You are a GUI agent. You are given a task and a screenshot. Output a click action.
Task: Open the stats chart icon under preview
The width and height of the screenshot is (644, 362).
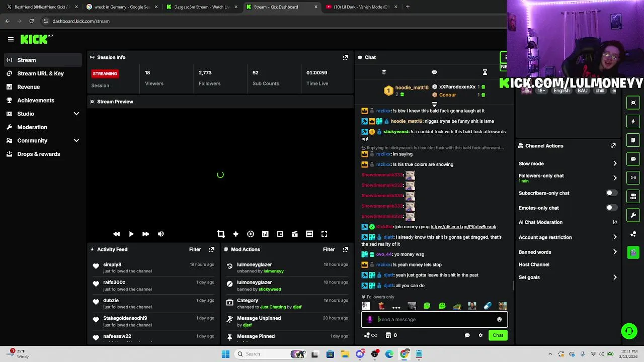pyautogui.click(x=265, y=234)
